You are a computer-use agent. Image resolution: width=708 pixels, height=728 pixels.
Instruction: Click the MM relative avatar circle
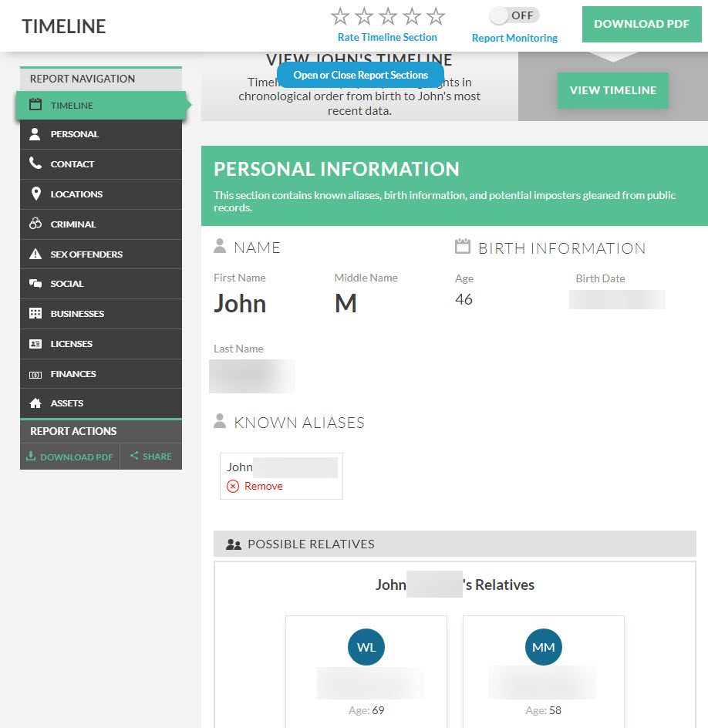pos(544,647)
